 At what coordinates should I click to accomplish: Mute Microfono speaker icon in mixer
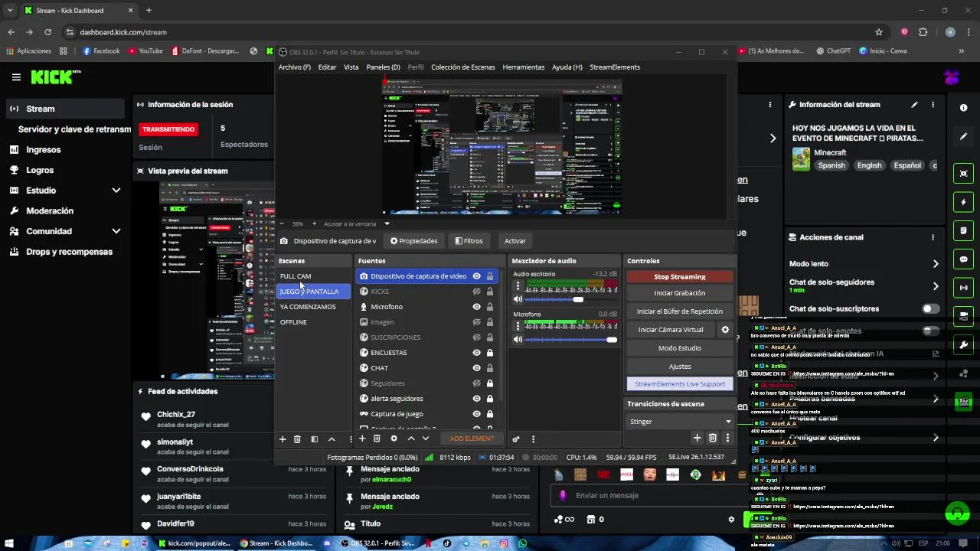coord(518,339)
